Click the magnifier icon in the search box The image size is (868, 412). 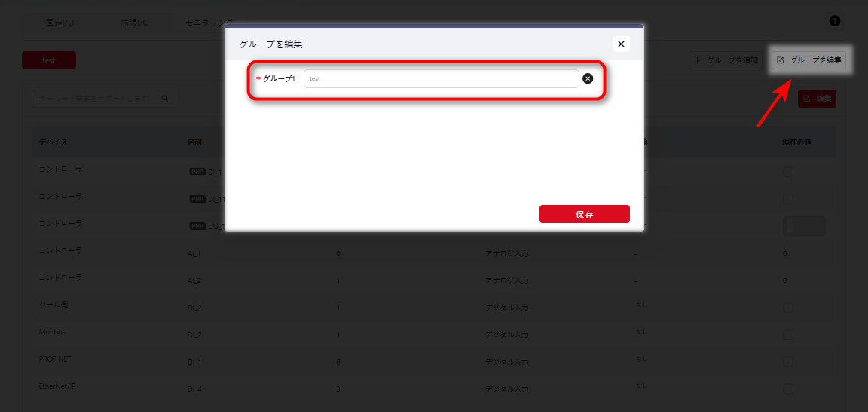coord(164,98)
